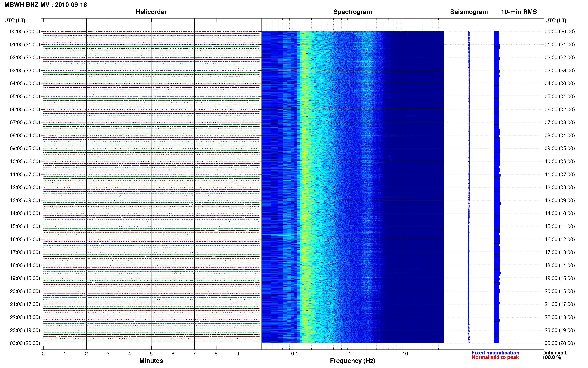Click the 'Fixed magnification' legend text
This screenshot has height=368, width=588.
[x=495, y=353]
